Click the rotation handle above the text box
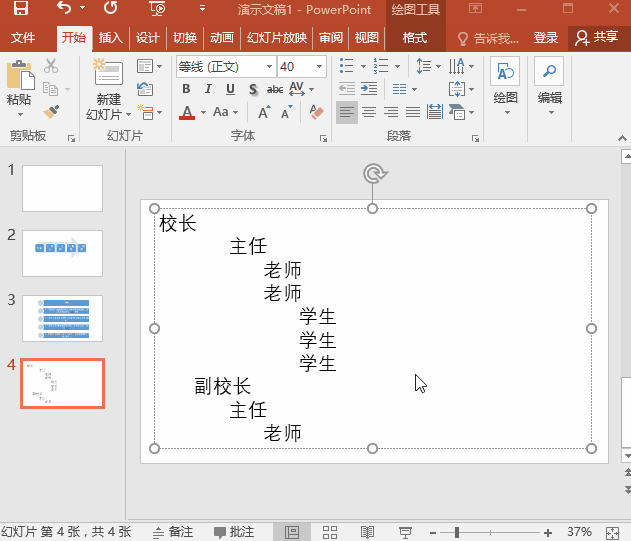Viewport: 631px width, 541px height. [373, 174]
